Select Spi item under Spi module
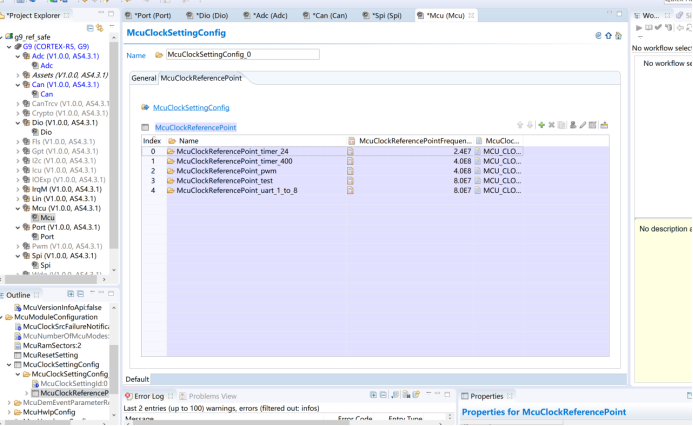 41,266
